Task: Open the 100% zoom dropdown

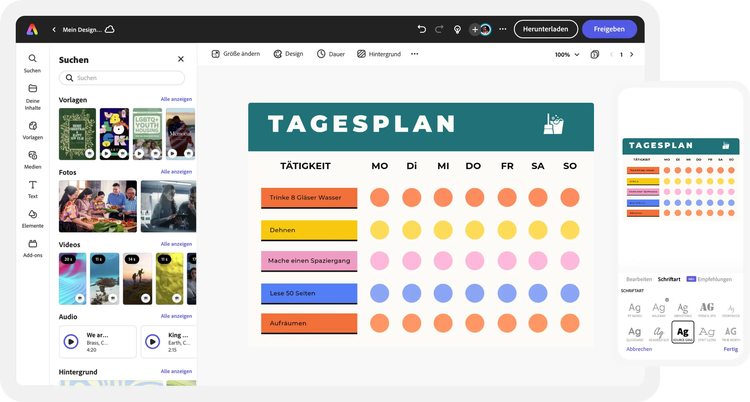Action: tap(567, 55)
